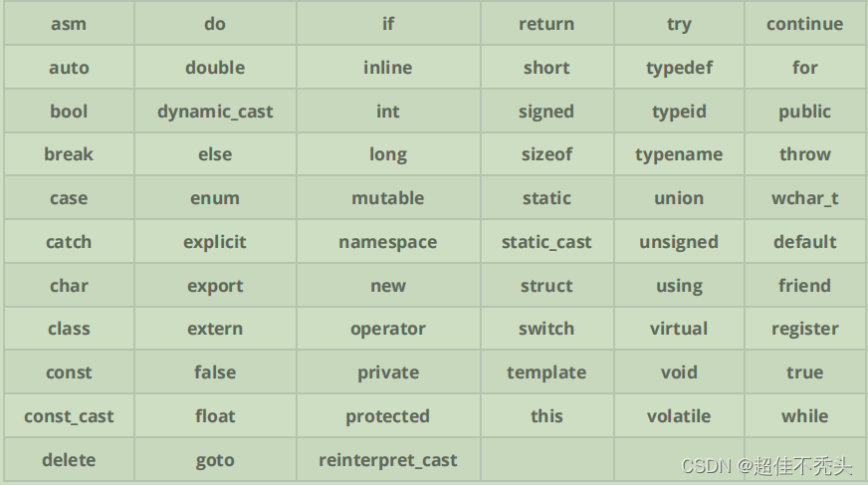Viewport: 868px width, 485px height.
Task: Select the 'operator' table cell
Action: tap(388, 329)
